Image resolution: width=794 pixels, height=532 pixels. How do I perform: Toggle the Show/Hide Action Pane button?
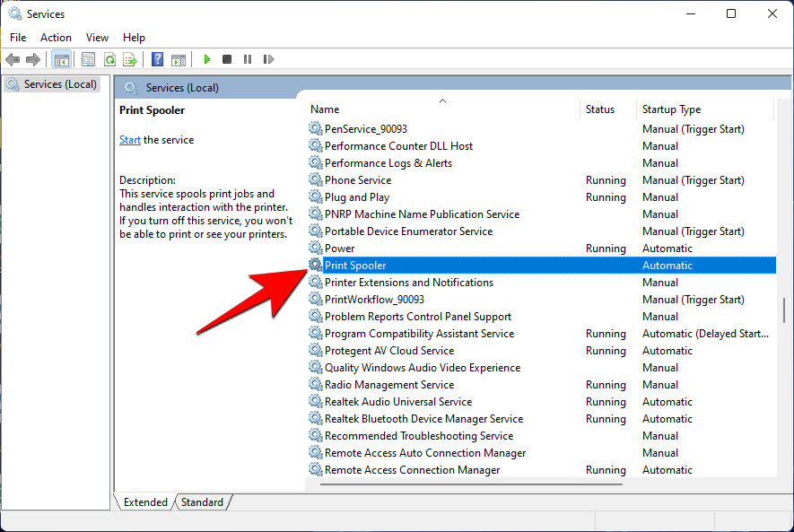(x=179, y=59)
